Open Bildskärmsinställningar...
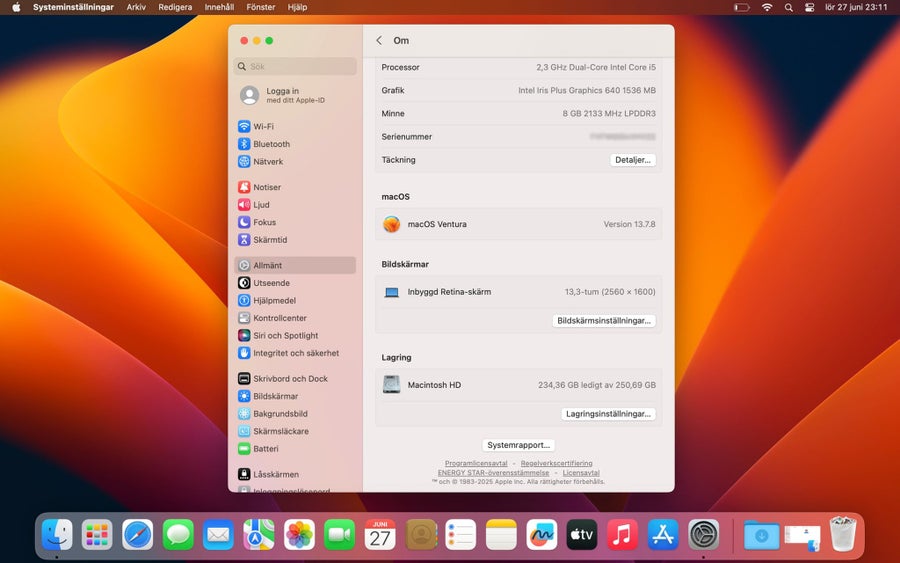 (x=604, y=320)
